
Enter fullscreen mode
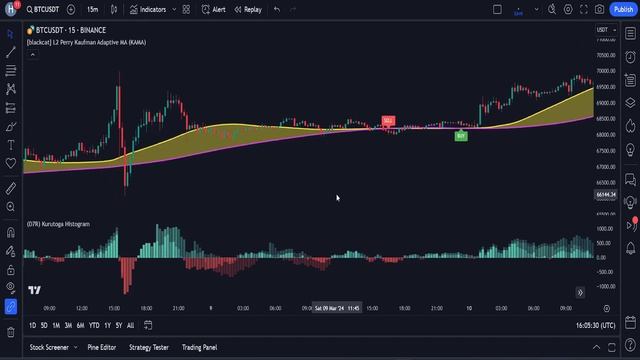coord(584,9)
